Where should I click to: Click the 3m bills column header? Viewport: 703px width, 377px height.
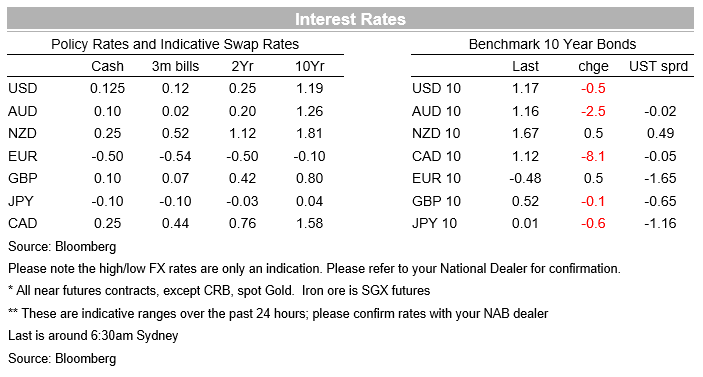(x=175, y=66)
